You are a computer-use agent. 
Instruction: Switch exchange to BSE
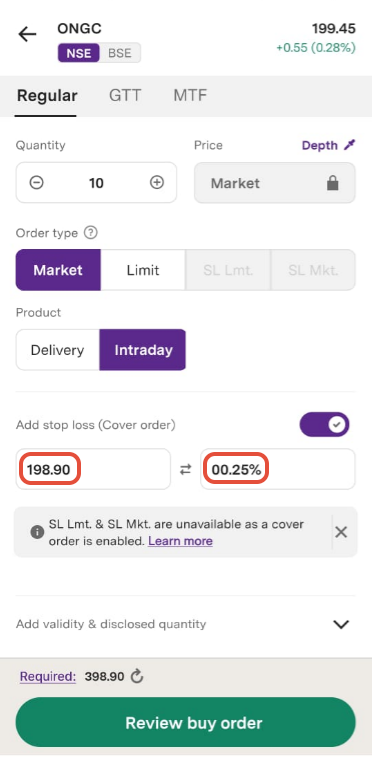[x=120, y=53]
